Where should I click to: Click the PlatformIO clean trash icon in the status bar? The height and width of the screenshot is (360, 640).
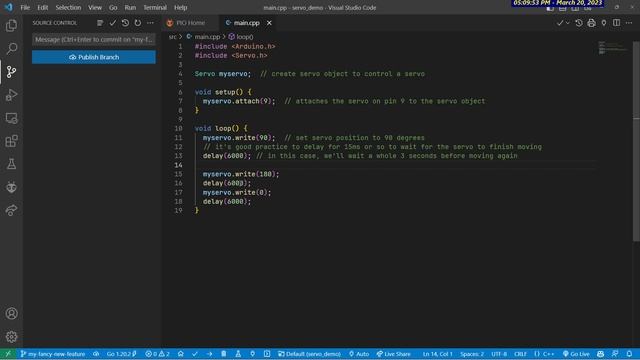224,354
